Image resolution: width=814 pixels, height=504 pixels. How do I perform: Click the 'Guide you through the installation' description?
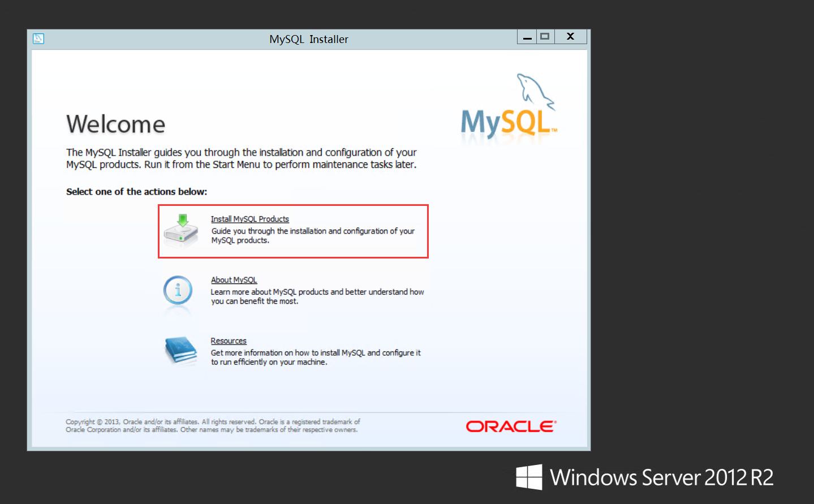(313, 236)
